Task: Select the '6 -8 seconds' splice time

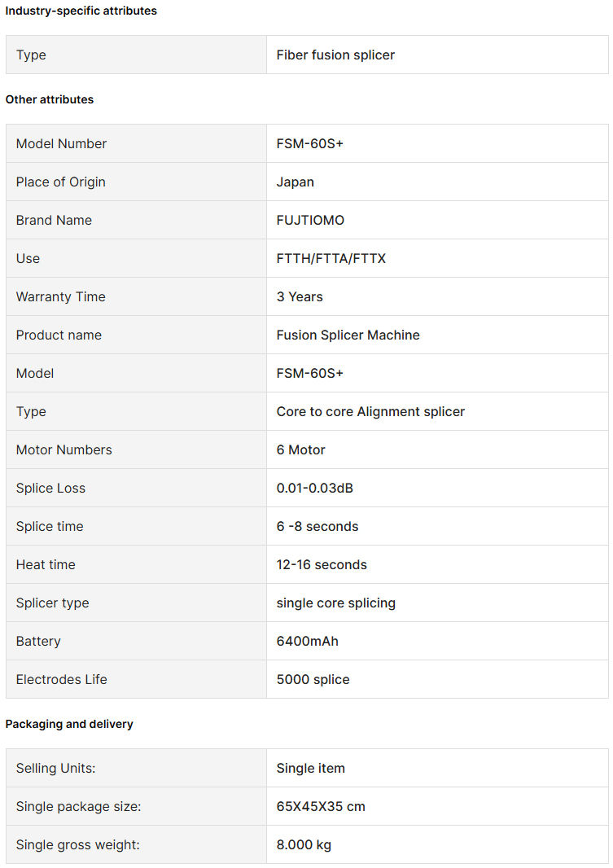Action: pos(317,526)
